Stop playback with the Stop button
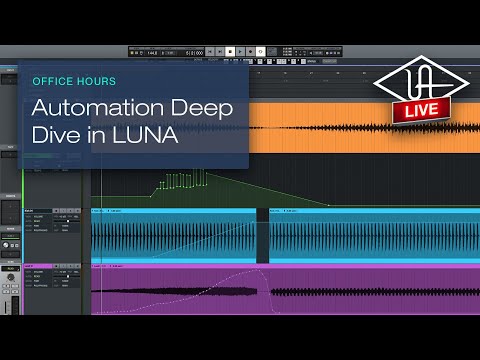480x360 pixels. point(230,52)
